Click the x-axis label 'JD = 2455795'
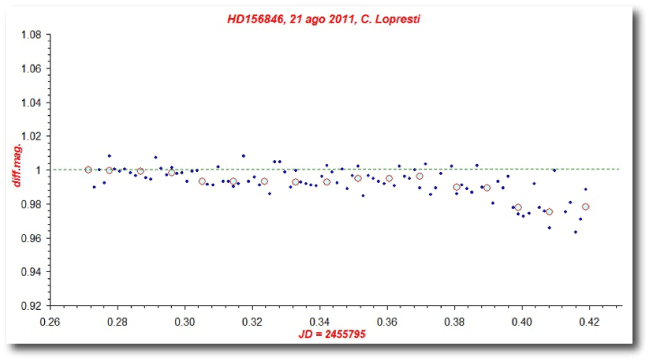 332,334
